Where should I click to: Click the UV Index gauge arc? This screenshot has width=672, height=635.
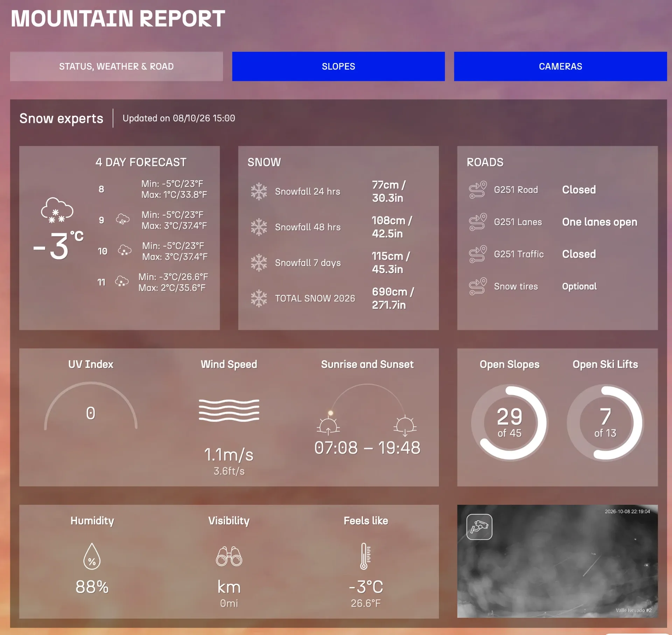91,405
